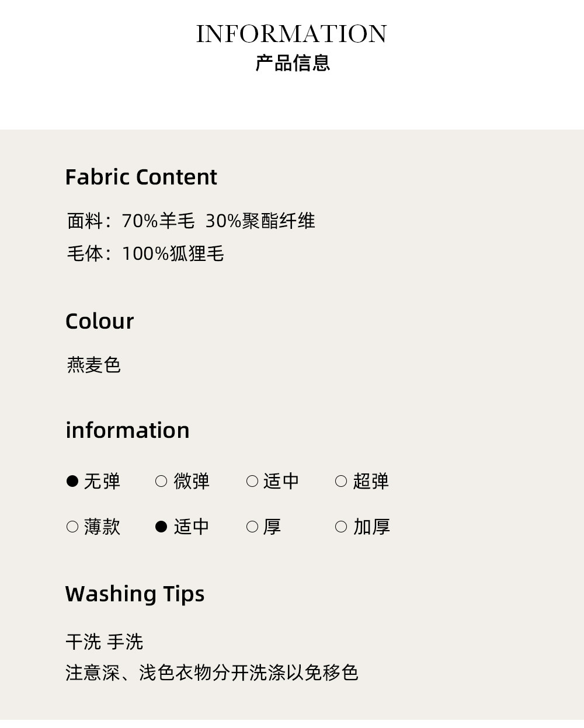Select the 加厚 radio button
584x728 pixels.
pos(341,527)
